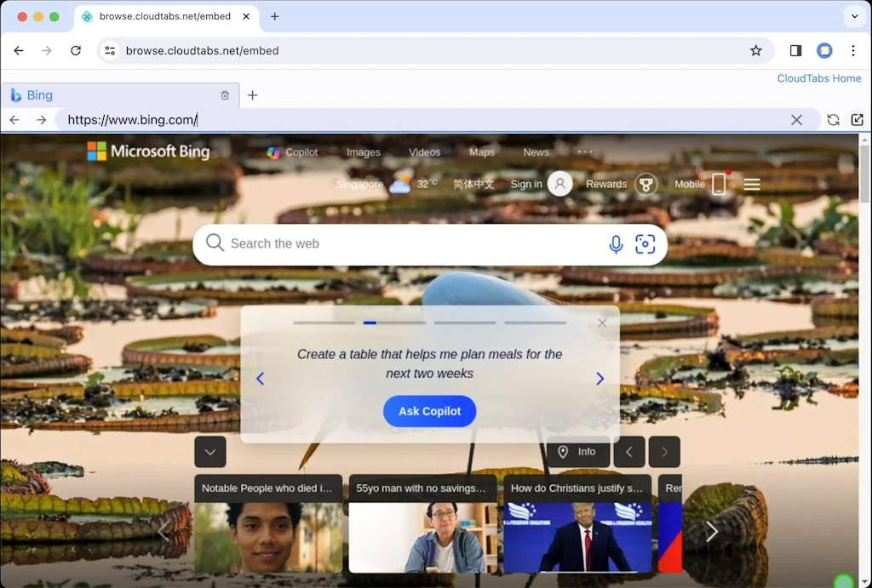Image resolution: width=872 pixels, height=588 pixels.
Task: Click the Search the web box
Action: [409, 244]
